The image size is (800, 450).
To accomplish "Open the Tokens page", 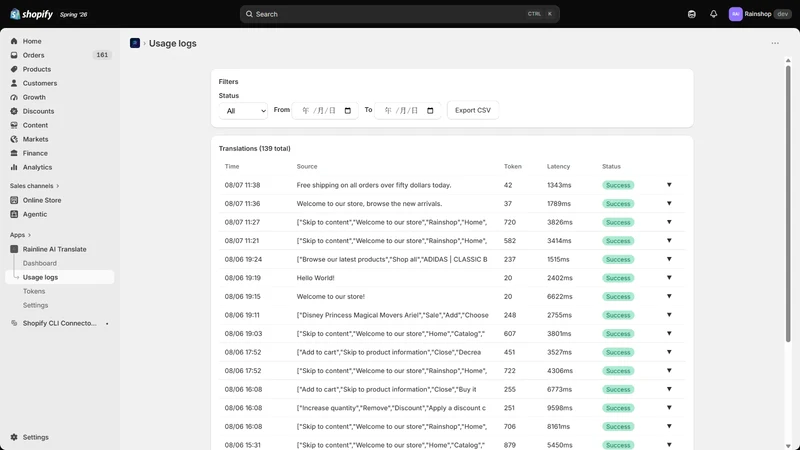I will tap(34, 291).
